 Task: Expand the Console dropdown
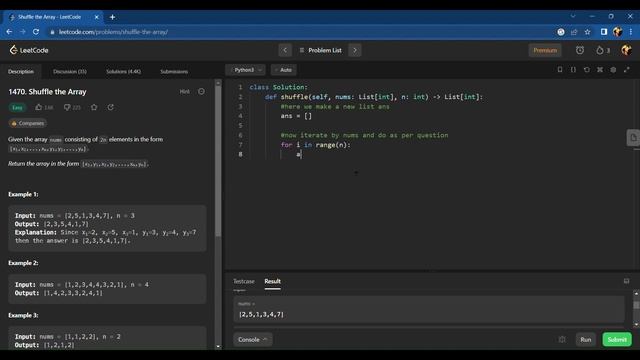click(253, 340)
